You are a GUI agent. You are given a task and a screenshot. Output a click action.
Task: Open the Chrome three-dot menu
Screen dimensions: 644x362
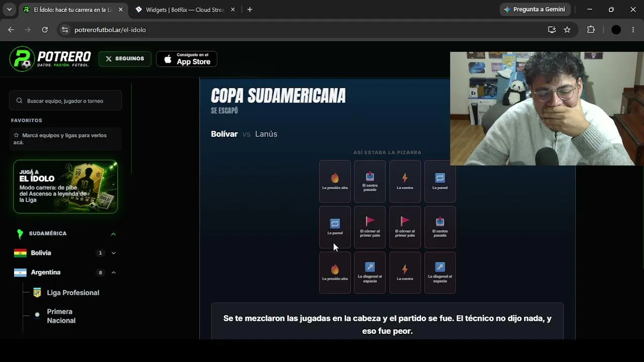coord(633,30)
